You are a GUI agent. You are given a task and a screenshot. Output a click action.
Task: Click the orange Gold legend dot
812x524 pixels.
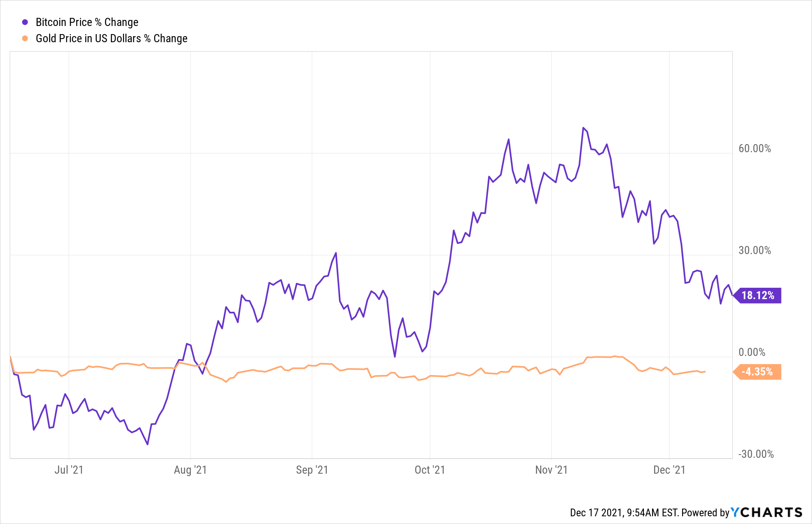pyautogui.click(x=25, y=39)
